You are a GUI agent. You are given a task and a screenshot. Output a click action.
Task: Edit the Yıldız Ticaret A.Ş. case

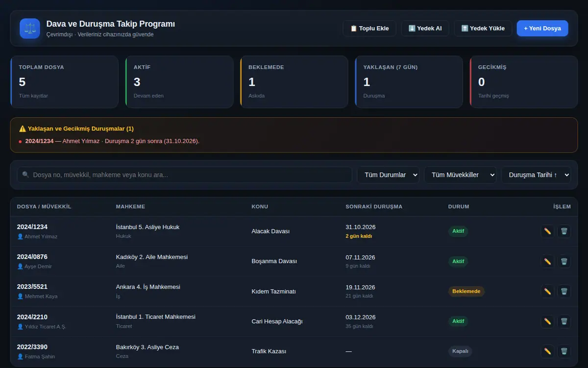(547, 321)
